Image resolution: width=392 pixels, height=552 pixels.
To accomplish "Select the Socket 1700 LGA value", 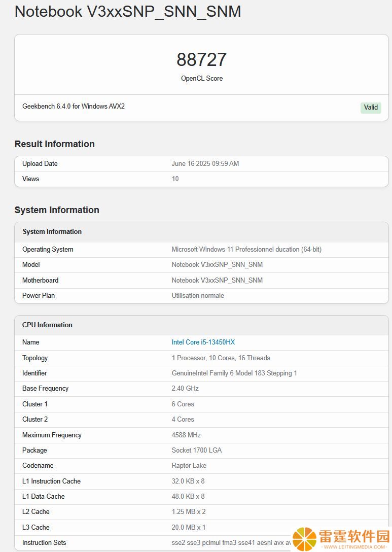I will point(197,450).
